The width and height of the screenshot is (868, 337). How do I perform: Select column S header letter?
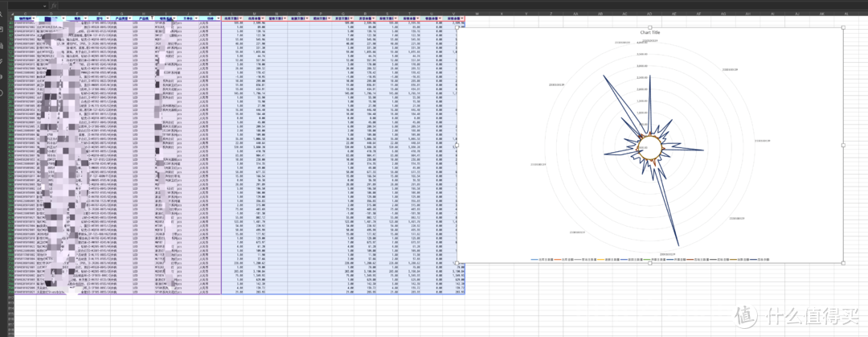pyautogui.click(x=387, y=14)
